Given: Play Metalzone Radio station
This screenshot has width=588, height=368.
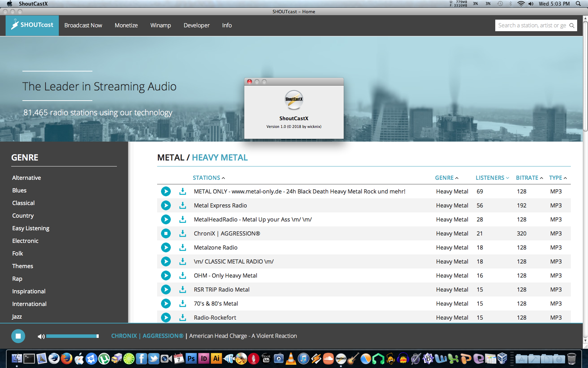Looking at the screenshot, I should click(166, 247).
